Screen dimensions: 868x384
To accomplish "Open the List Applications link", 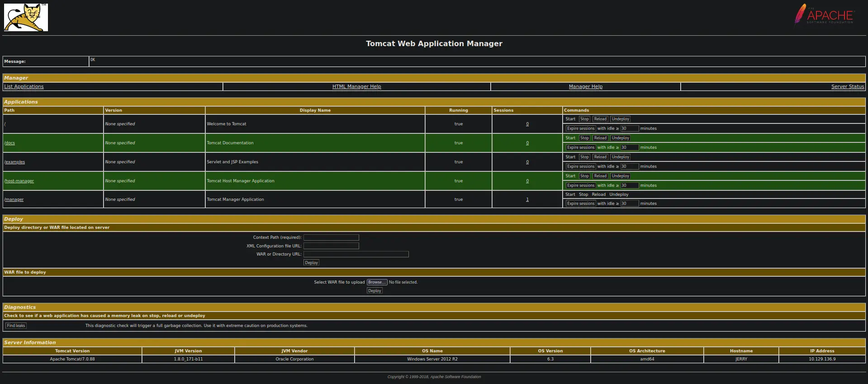I will [x=24, y=86].
